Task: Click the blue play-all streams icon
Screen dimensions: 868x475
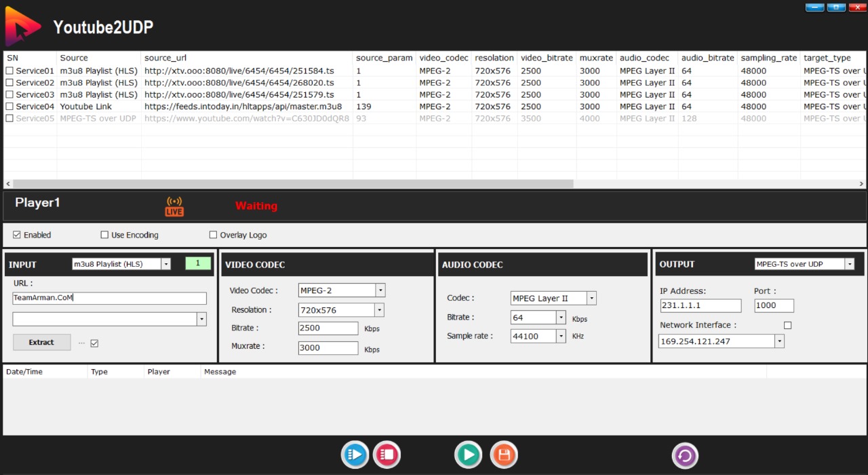Action: coord(355,455)
